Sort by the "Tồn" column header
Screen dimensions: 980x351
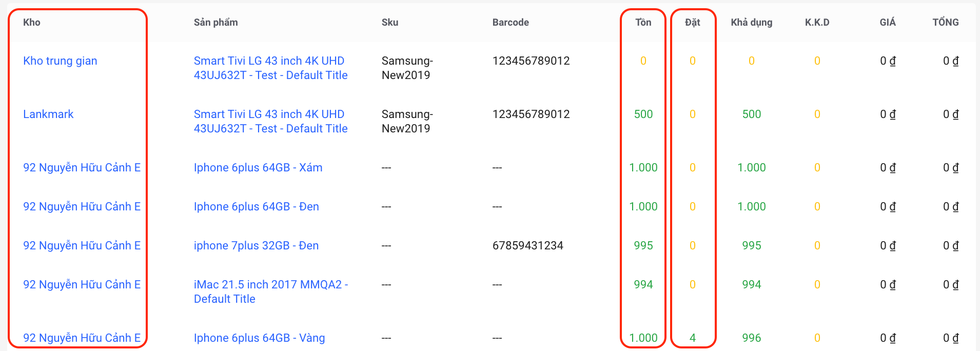[x=643, y=22]
